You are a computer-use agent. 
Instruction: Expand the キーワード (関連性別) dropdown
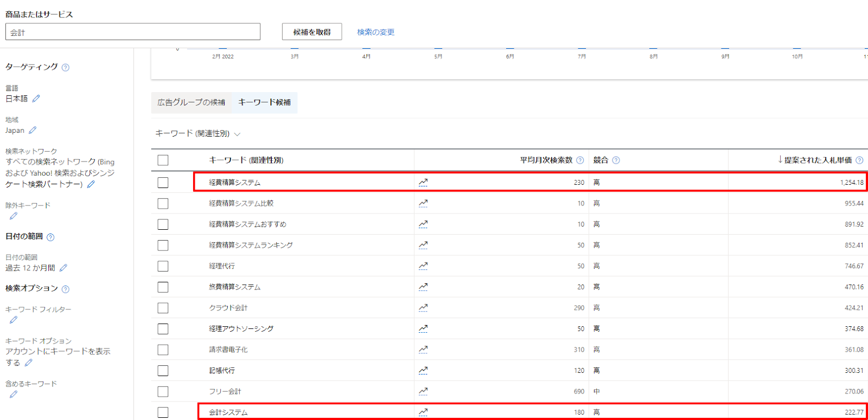tap(198, 134)
